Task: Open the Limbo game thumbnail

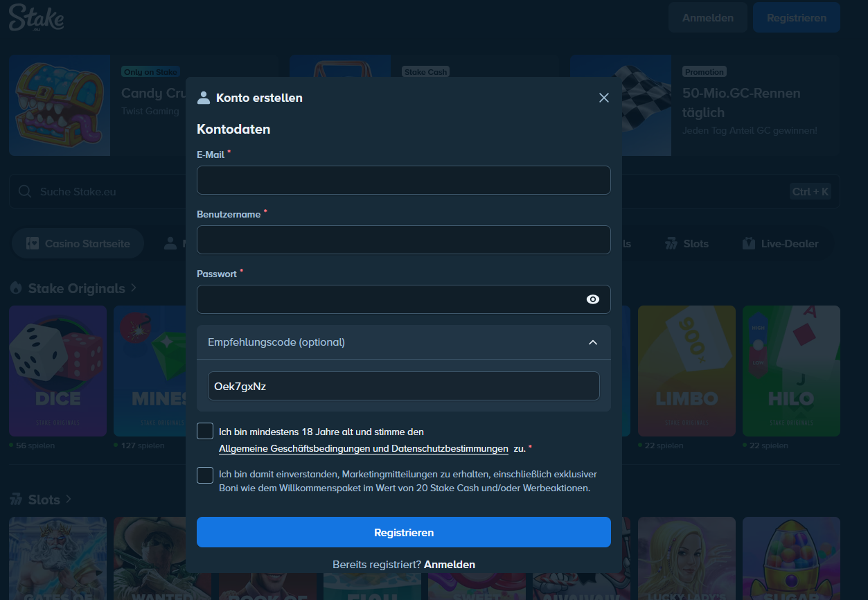Action: coord(687,371)
